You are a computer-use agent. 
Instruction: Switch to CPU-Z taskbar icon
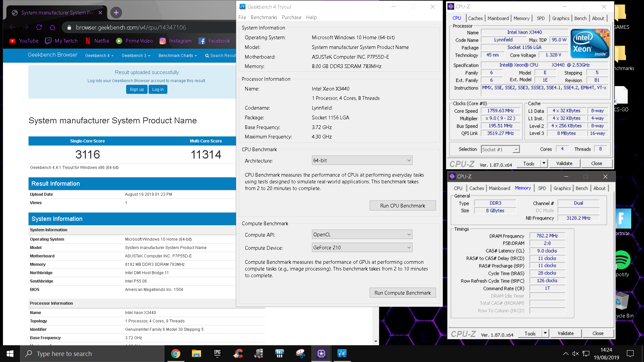pyautogui.click(x=321, y=354)
